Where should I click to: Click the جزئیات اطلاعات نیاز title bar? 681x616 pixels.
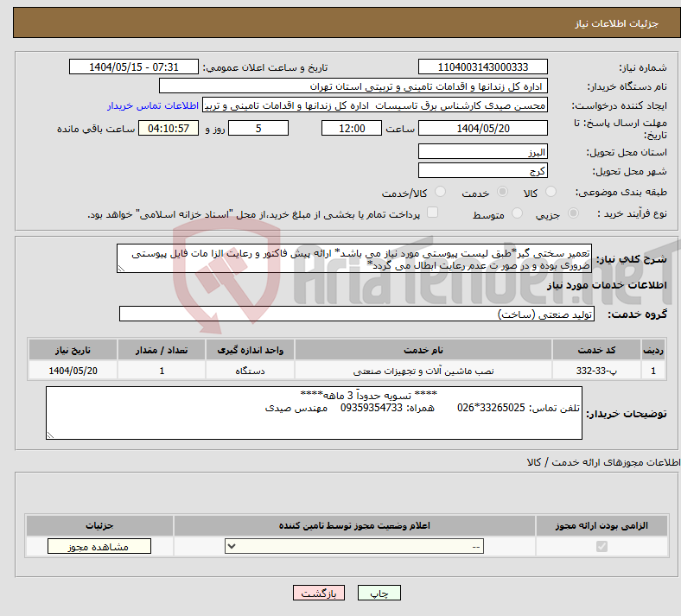click(347, 22)
